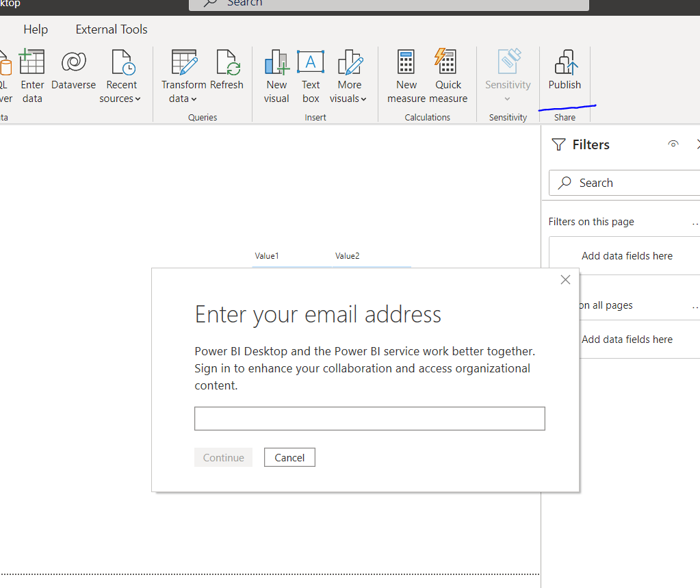
Task: Click the Value1 column header
Action: coord(266,256)
